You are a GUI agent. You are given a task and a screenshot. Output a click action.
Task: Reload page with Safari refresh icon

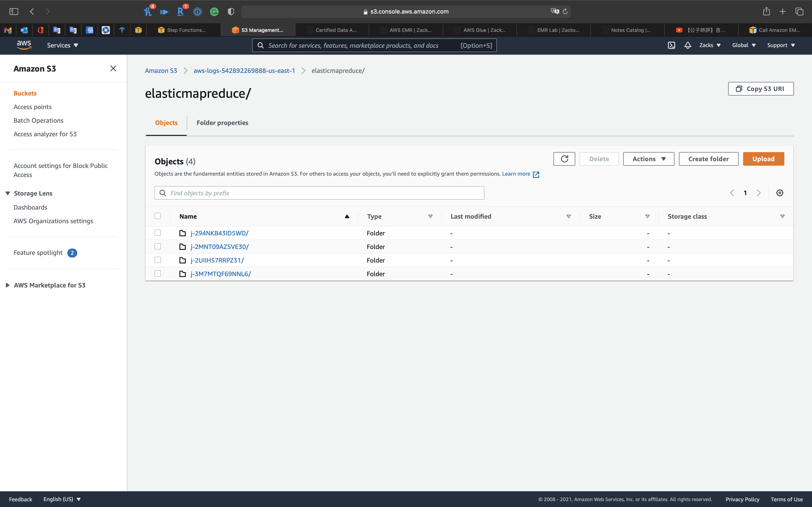[x=565, y=11]
